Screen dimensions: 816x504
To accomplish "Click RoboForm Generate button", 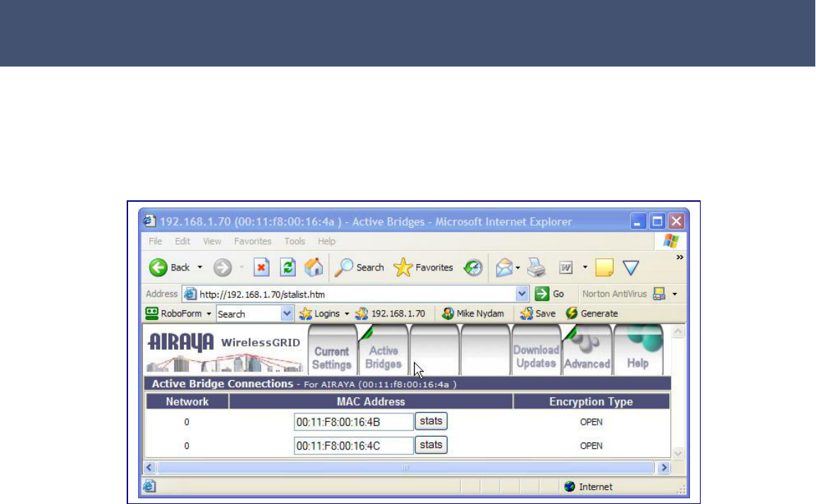I will (x=592, y=314).
